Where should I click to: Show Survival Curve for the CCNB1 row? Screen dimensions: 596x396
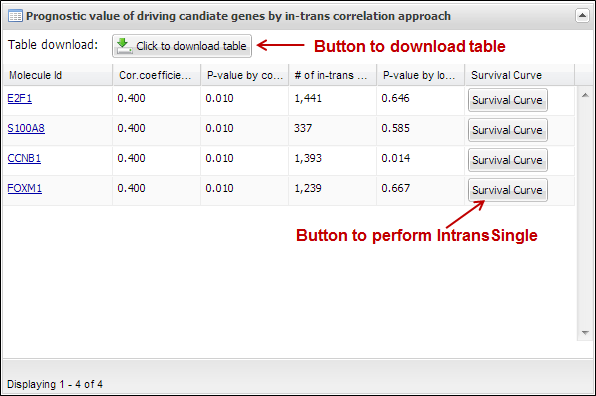point(507,160)
